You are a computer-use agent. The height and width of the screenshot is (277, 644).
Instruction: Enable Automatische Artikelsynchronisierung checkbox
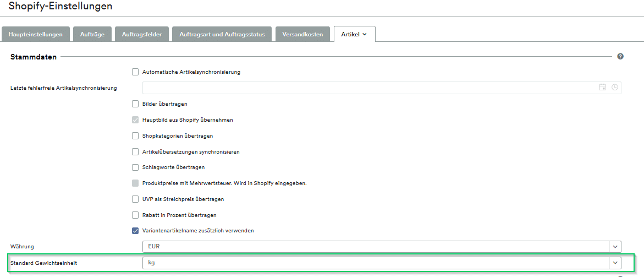pyautogui.click(x=135, y=72)
